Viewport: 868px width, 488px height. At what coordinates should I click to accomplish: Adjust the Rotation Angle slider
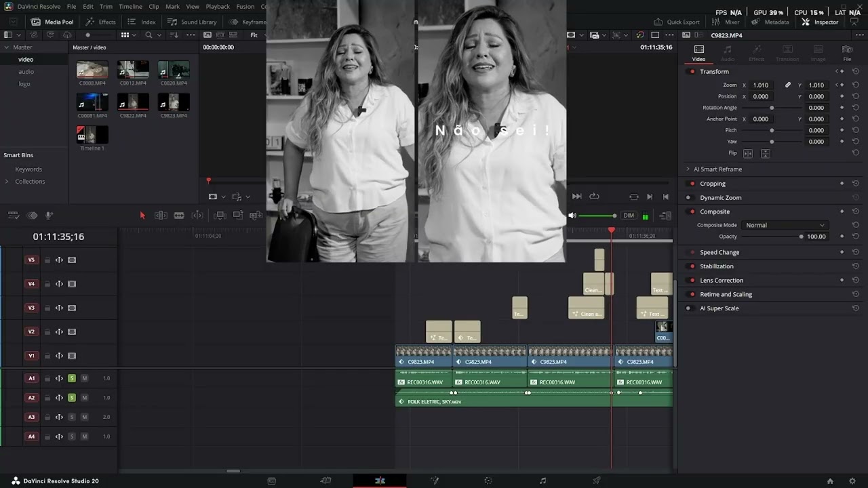(x=772, y=108)
